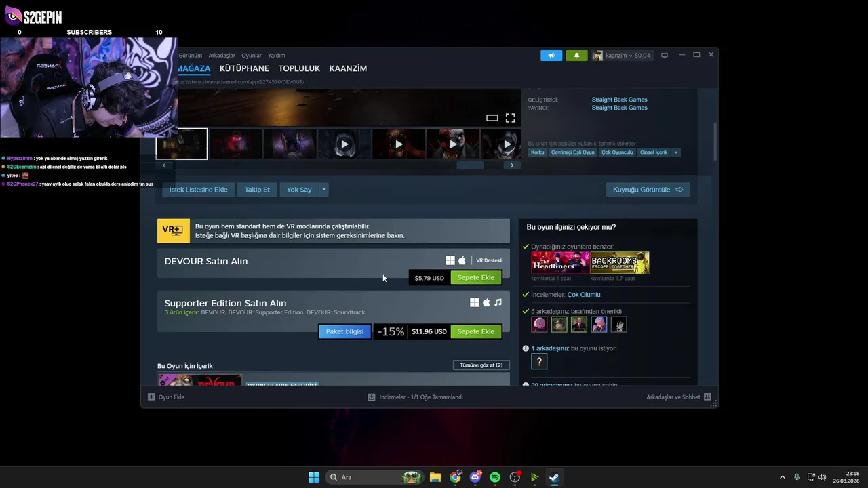The image size is (868, 488).
Task: Select the Cinsel İçerik tag
Action: (x=654, y=152)
